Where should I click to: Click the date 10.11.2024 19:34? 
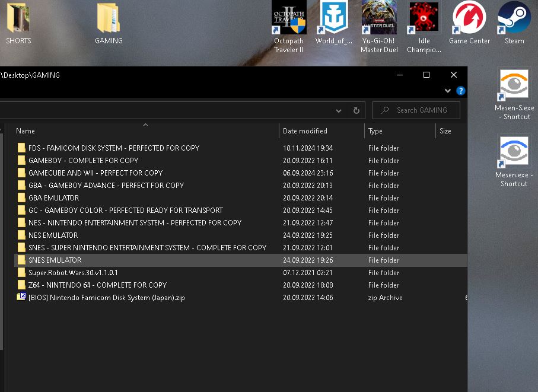[308, 148]
